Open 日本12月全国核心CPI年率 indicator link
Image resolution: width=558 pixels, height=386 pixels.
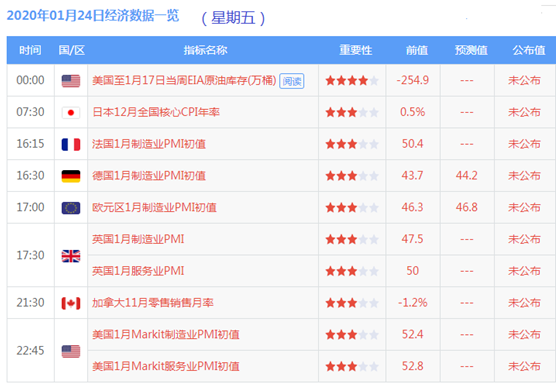pos(156,112)
